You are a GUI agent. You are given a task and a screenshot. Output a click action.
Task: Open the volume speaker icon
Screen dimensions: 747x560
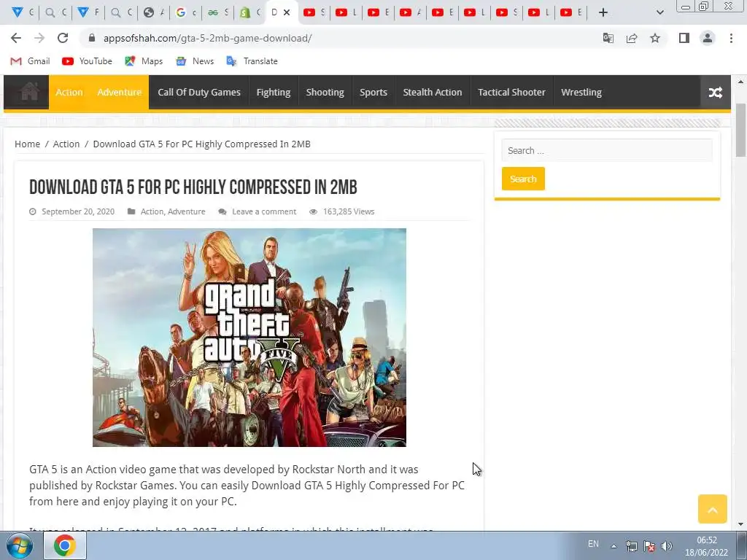click(x=667, y=546)
